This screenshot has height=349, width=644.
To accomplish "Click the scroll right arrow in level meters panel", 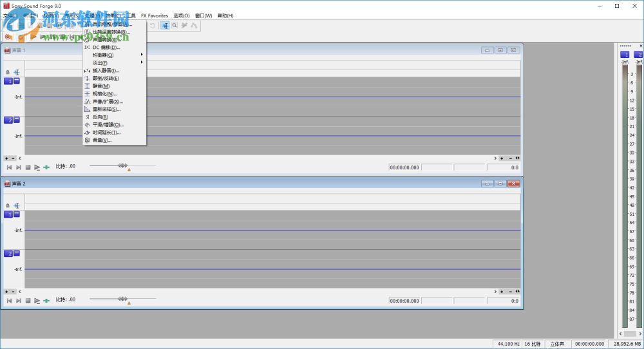I will [640, 334].
